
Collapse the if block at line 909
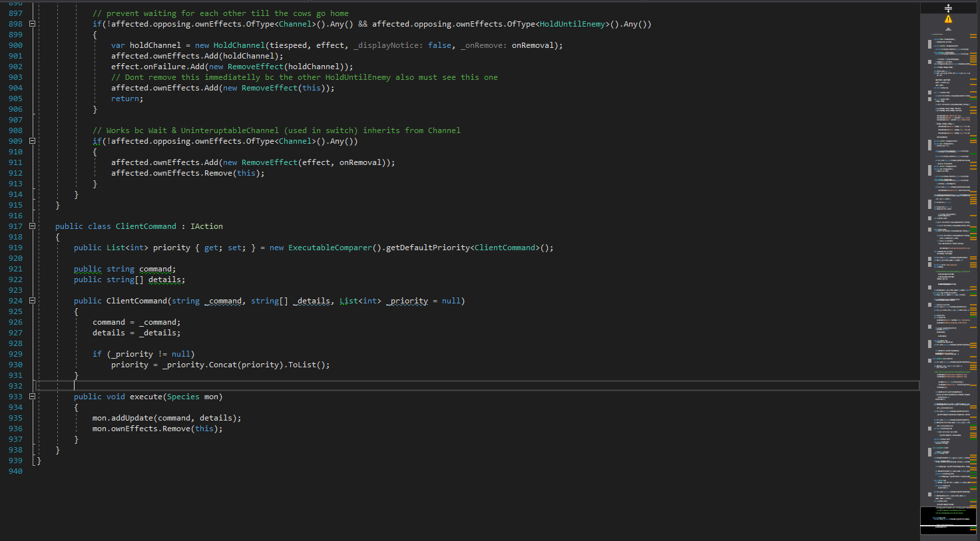click(32, 141)
